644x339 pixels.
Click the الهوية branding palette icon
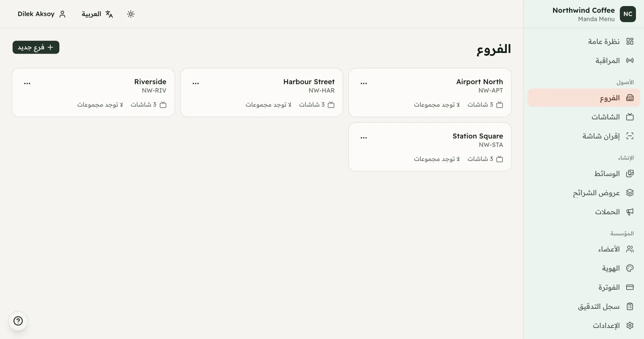tap(630, 268)
